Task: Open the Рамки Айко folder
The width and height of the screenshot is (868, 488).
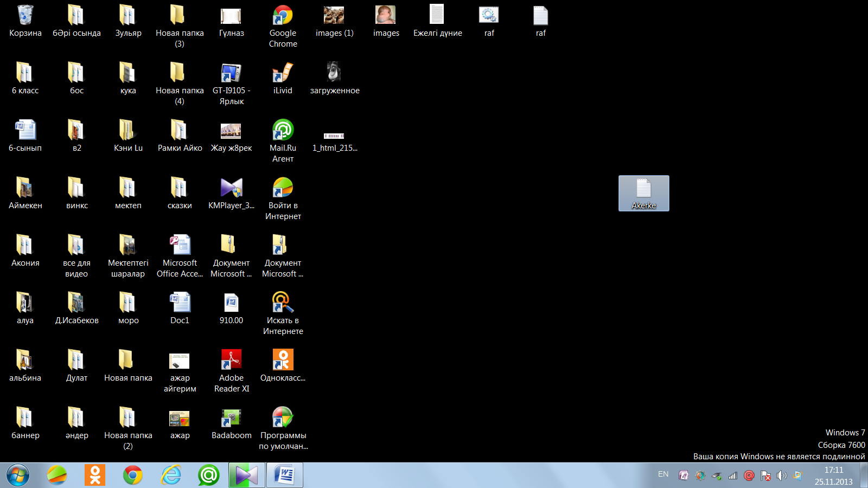Action: point(180,137)
